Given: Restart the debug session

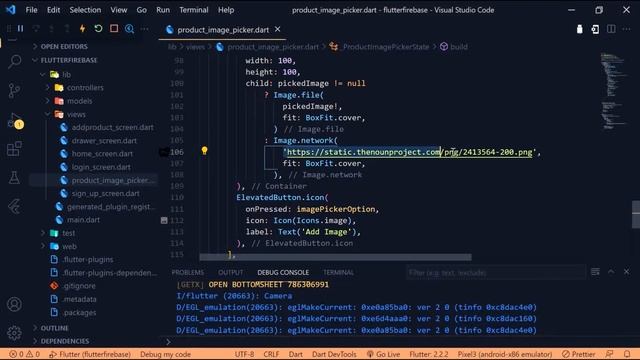Looking at the screenshot, I should (x=98, y=29).
